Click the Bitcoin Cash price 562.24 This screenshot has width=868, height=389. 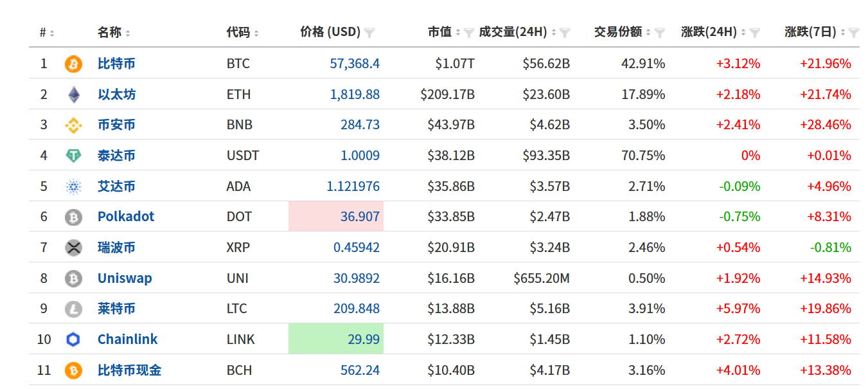pos(360,370)
